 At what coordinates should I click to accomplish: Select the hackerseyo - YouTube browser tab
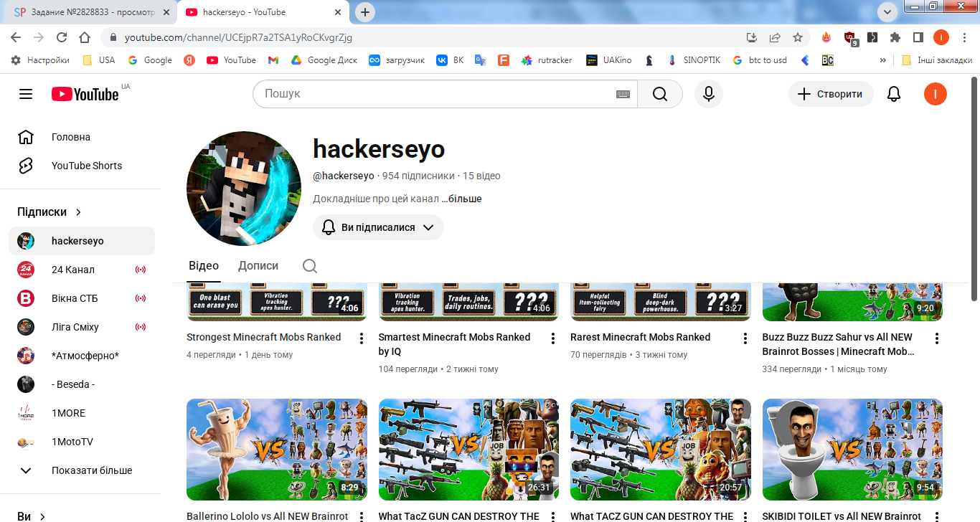tap(264, 12)
